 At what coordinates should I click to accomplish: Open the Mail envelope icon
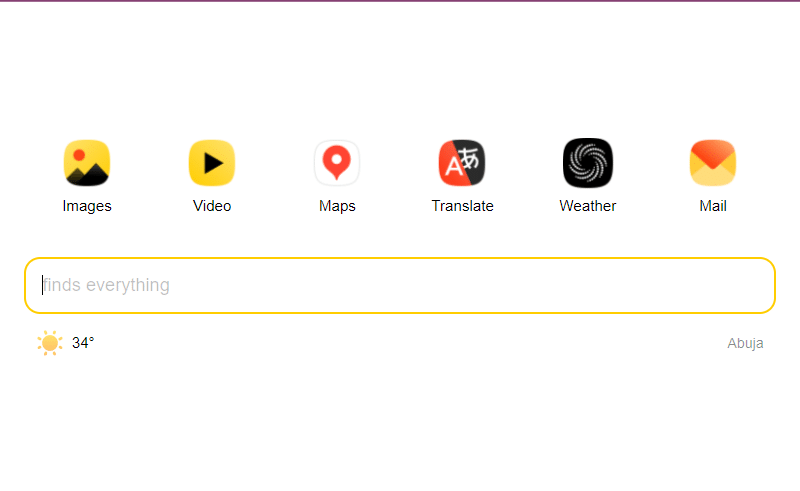point(713,163)
